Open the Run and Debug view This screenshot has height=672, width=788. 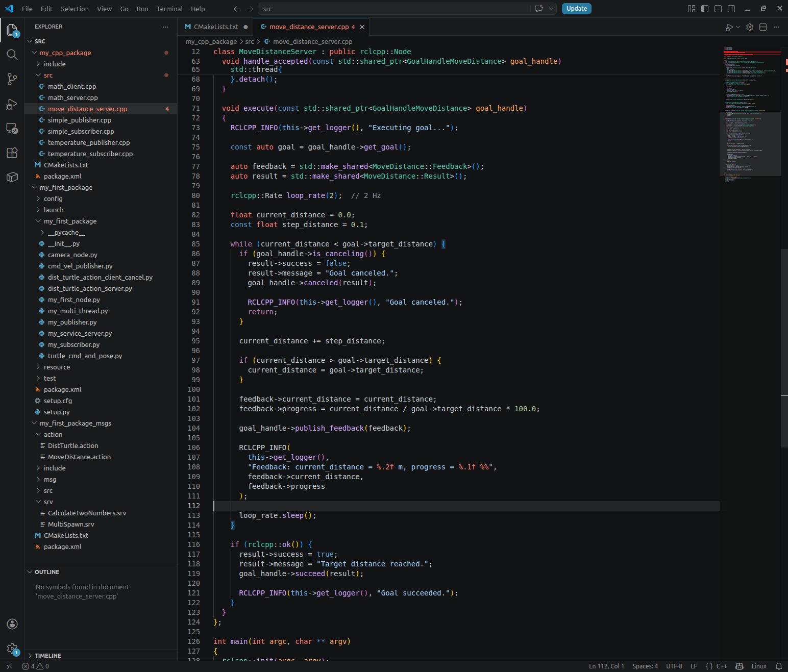point(12,104)
